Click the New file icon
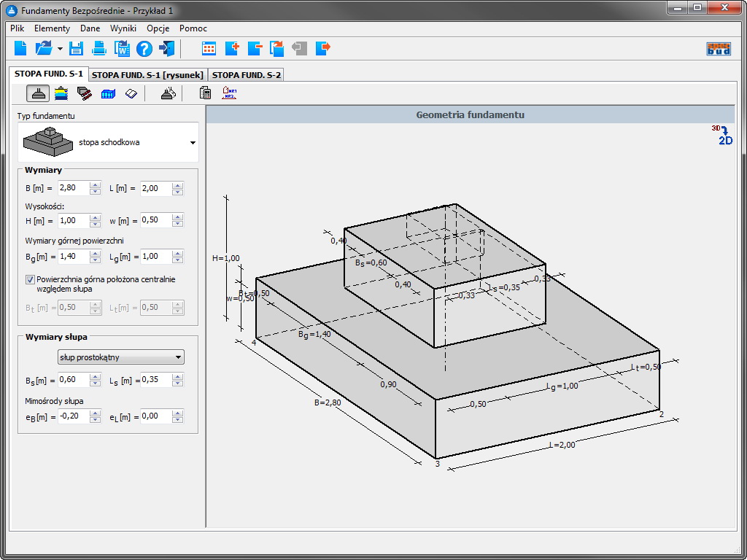Image resolution: width=747 pixels, height=560 pixels. point(21,49)
